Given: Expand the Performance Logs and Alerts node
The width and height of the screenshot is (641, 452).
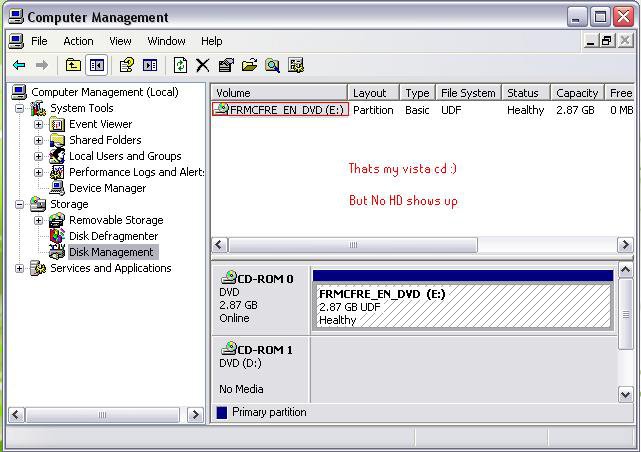Looking at the screenshot, I should [x=38, y=172].
